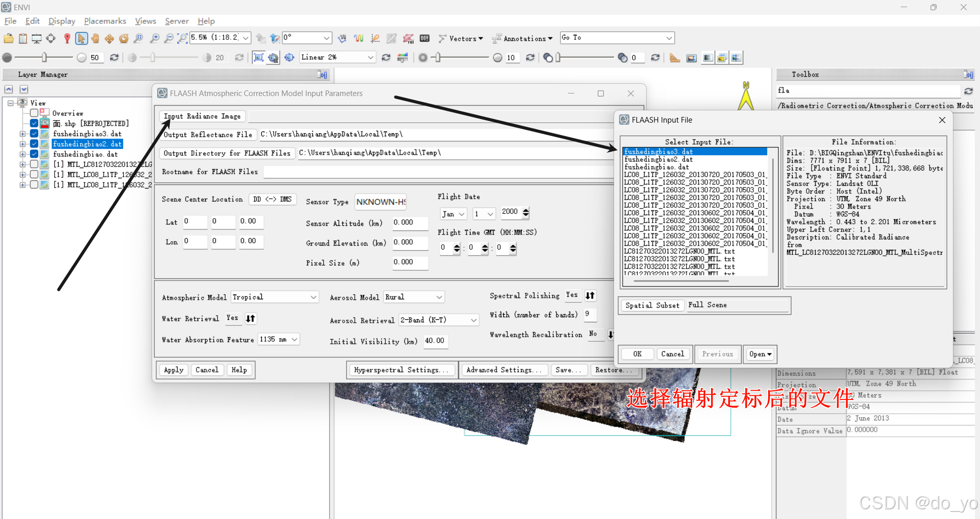Click the Spatial Subset button
The width and height of the screenshot is (980, 519).
652,305
